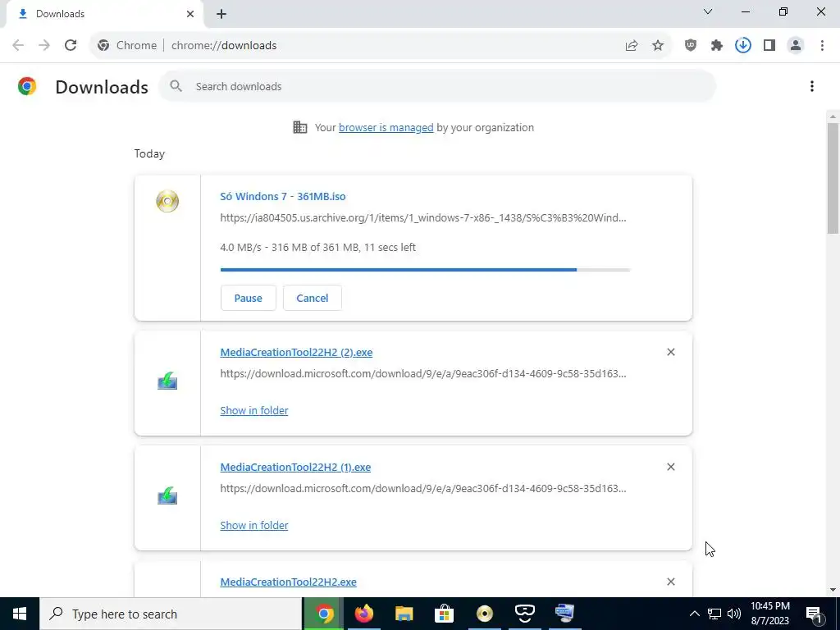Open a new tab with the plus button

[221, 14]
